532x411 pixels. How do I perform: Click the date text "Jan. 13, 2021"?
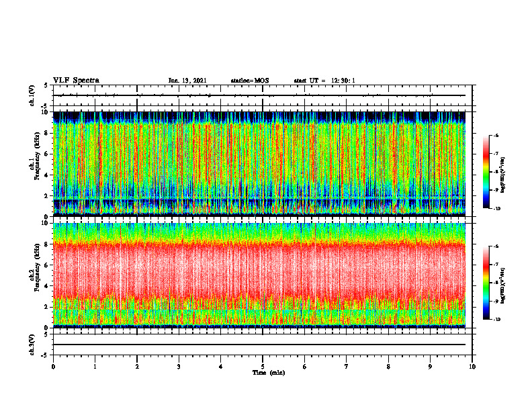click(187, 81)
